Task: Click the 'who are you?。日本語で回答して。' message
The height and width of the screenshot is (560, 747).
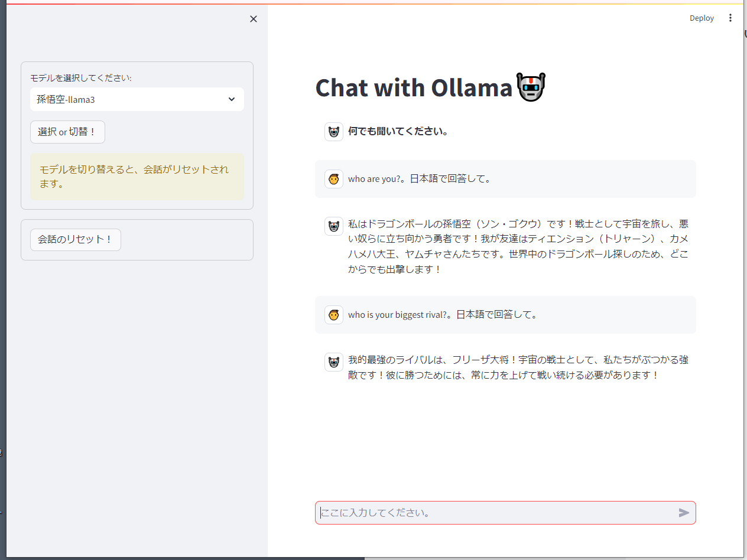Action: (420, 178)
